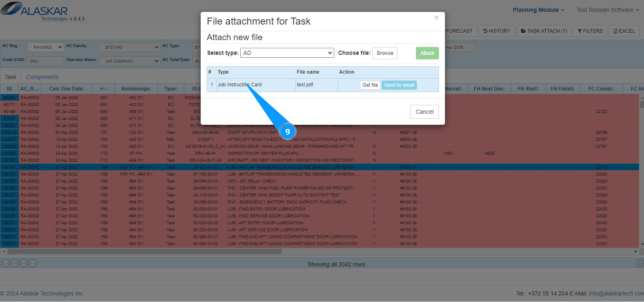Sort by FH Next Due column header

click(x=489, y=89)
